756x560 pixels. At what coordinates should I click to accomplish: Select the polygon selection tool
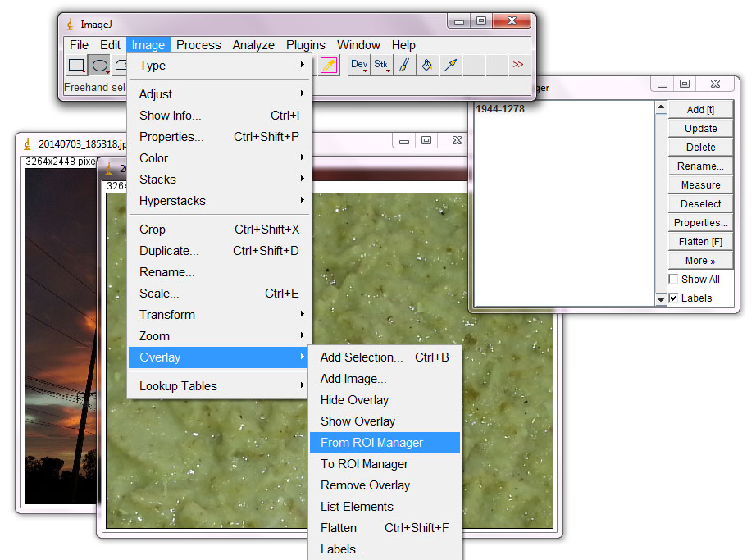122,65
